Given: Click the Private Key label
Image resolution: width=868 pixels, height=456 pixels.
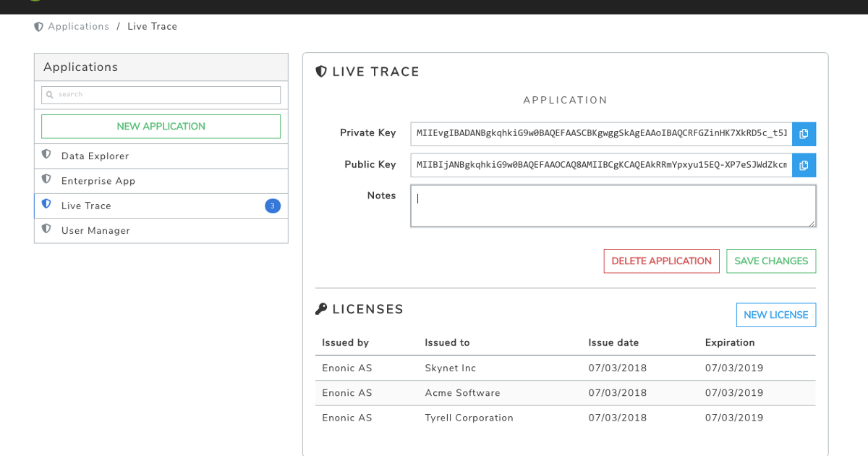Looking at the screenshot, I should 368,133.
